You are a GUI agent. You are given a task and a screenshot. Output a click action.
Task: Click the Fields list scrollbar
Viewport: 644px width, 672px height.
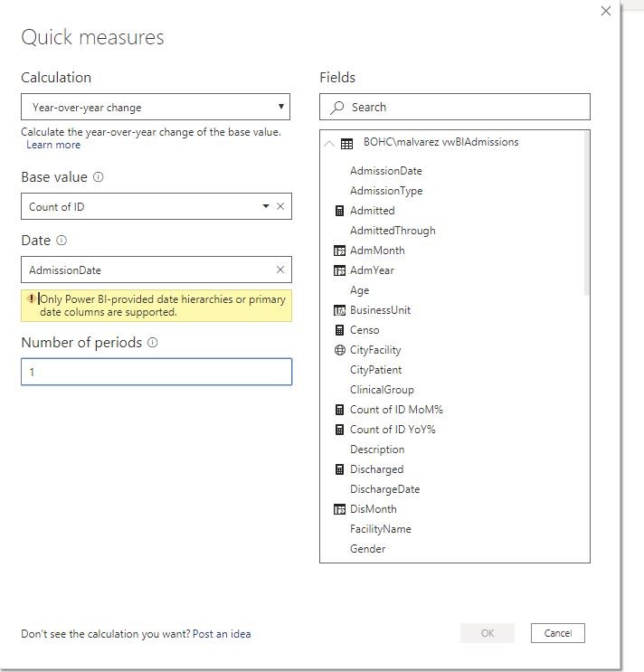pos(587,213)
